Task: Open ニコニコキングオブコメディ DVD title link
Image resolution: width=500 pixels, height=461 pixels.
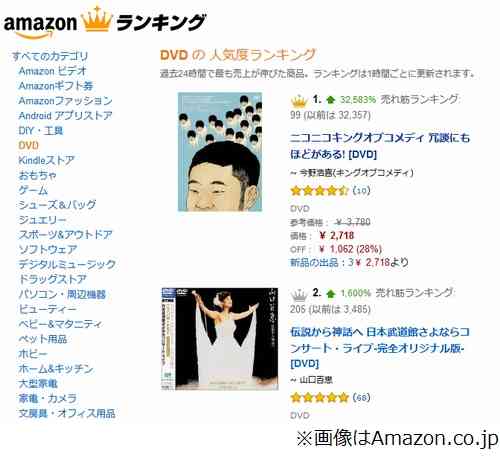Action: coord(380,146)
